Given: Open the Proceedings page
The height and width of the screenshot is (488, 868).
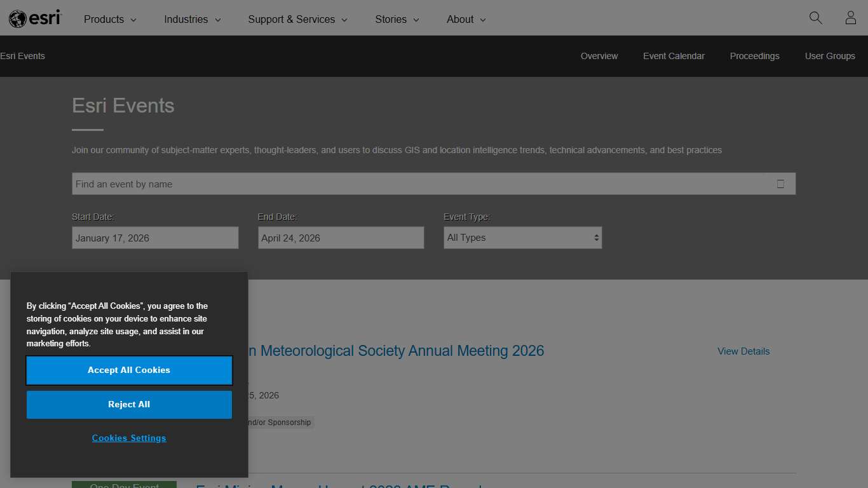Looking at the screenshot, I should click(x=754, y=56).
